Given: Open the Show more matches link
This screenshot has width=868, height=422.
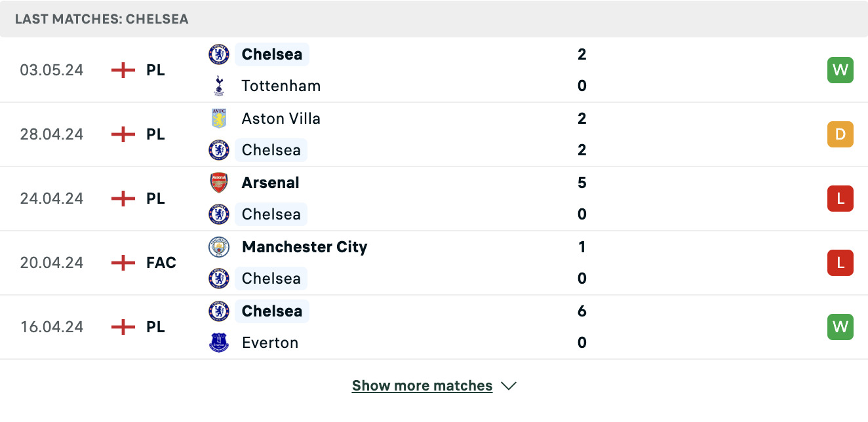Looking at the screenshot, I should [422, 386].
